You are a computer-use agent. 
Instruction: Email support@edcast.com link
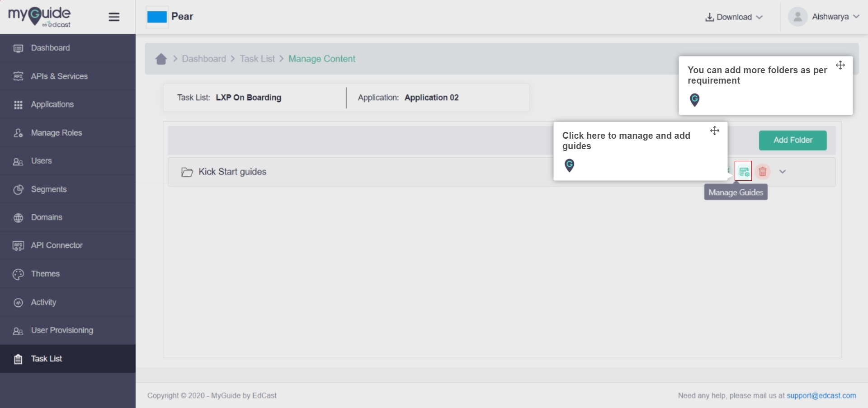821,395
